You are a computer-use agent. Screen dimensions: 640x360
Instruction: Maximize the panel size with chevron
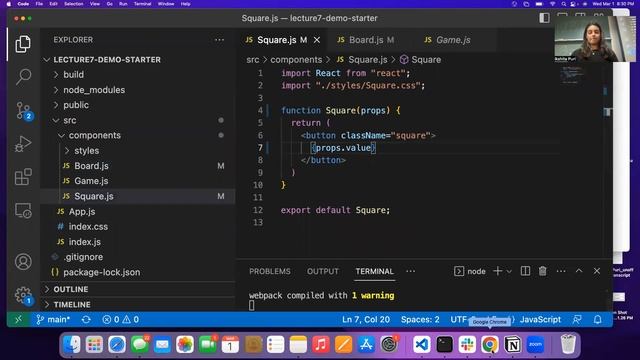click(579, 271)
